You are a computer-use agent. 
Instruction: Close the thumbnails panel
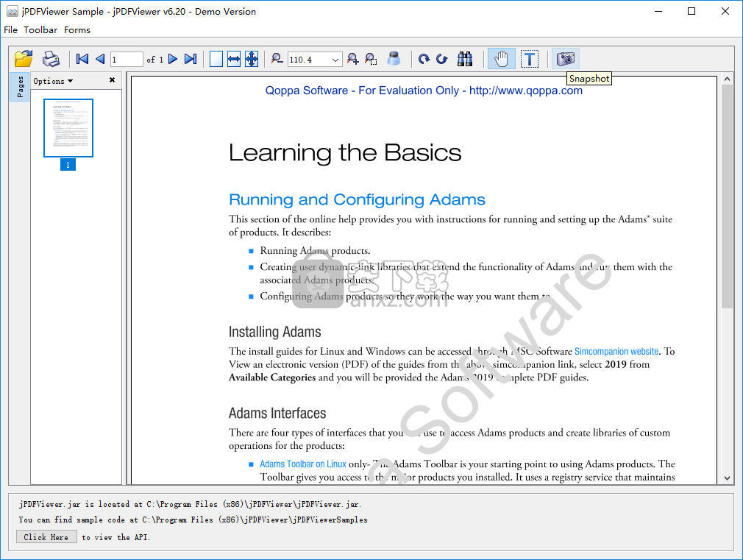point(113,80)
